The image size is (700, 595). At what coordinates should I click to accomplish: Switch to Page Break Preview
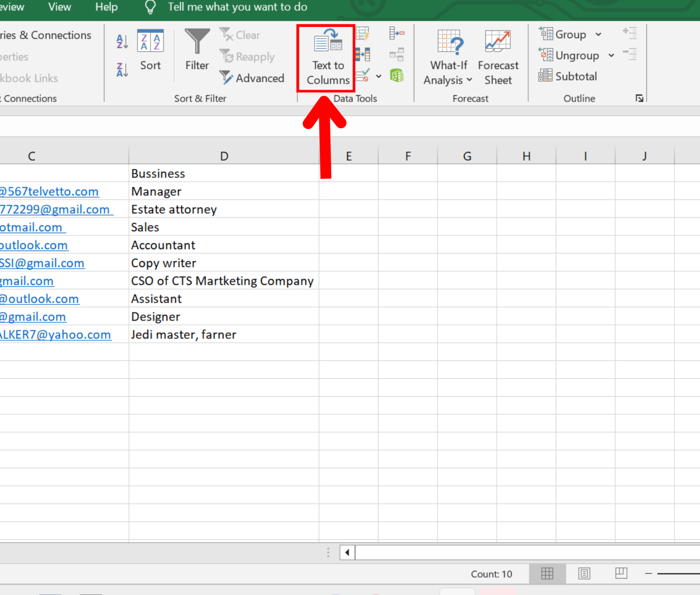pyautogui.click(x=621, y=573)
